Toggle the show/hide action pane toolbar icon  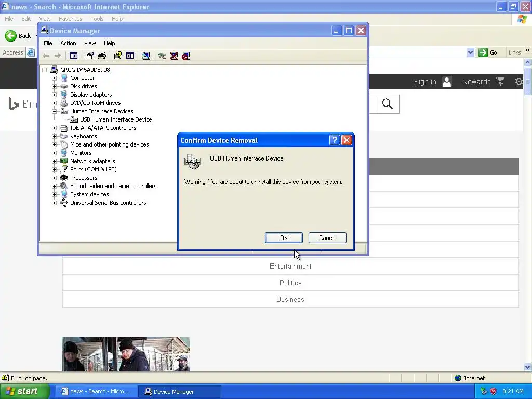[x=130, y=56]
